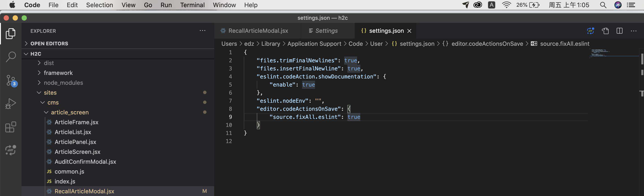Open the File menu

click(x=53, y=5)
